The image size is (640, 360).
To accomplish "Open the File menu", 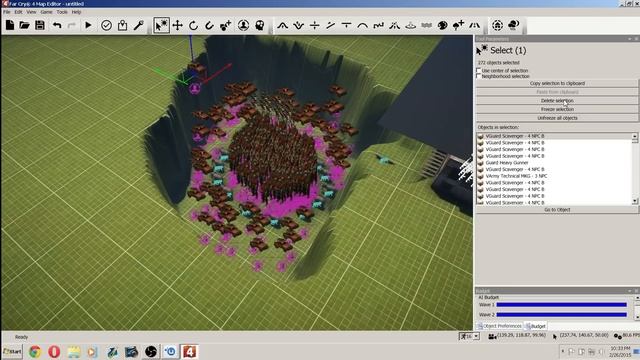I will tap(7, 12).
